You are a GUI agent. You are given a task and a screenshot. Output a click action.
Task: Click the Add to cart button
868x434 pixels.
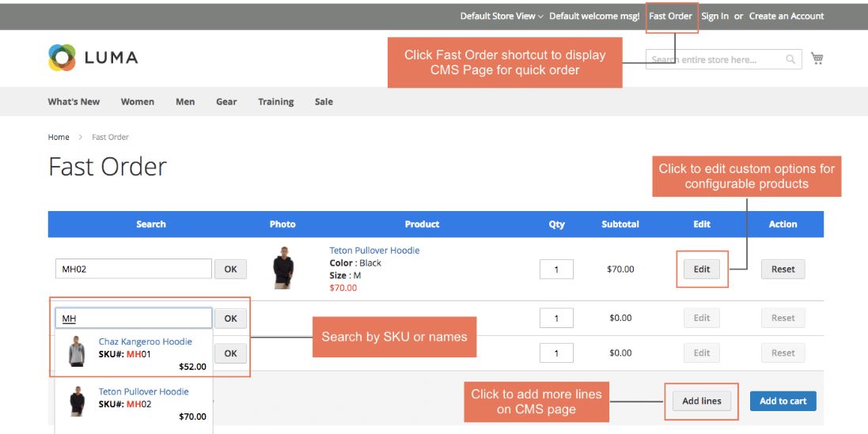783,401
